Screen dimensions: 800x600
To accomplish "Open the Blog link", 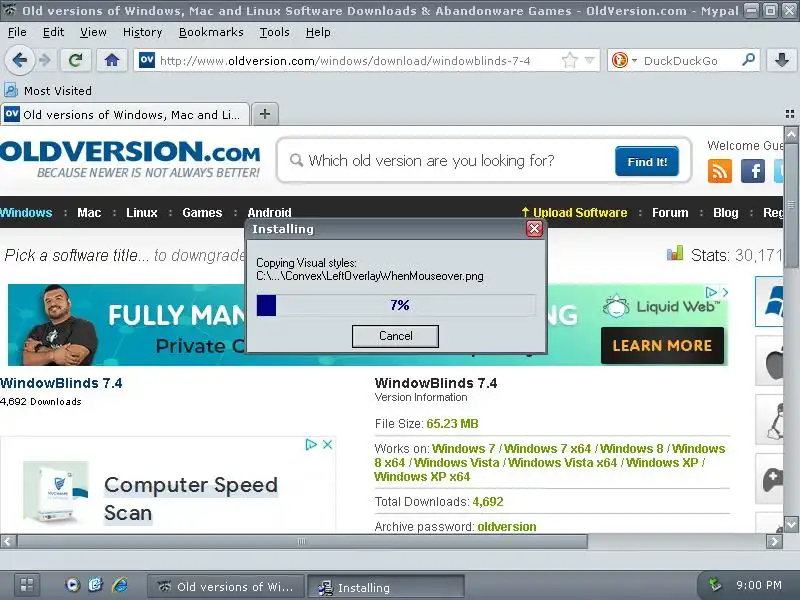I will click(x=726, y=212).
